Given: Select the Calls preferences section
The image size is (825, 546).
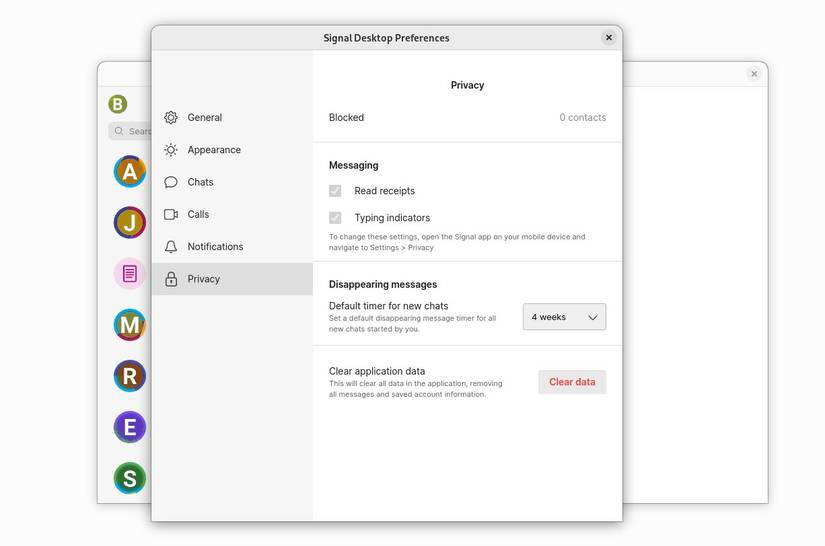Looking at the screenshot, I should [232, 214].
